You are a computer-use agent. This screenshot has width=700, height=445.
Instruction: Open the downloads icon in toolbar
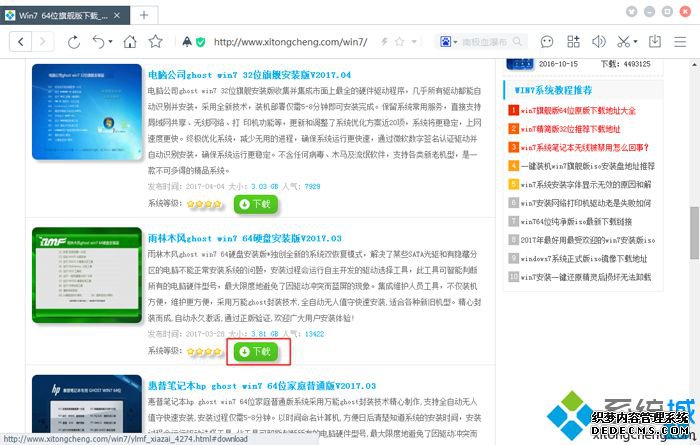655,42
